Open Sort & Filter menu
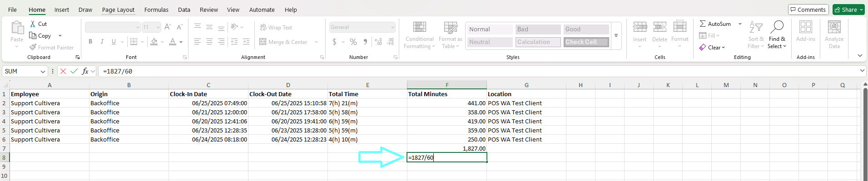This screenshot has width=868, height=181. [756, 35]
